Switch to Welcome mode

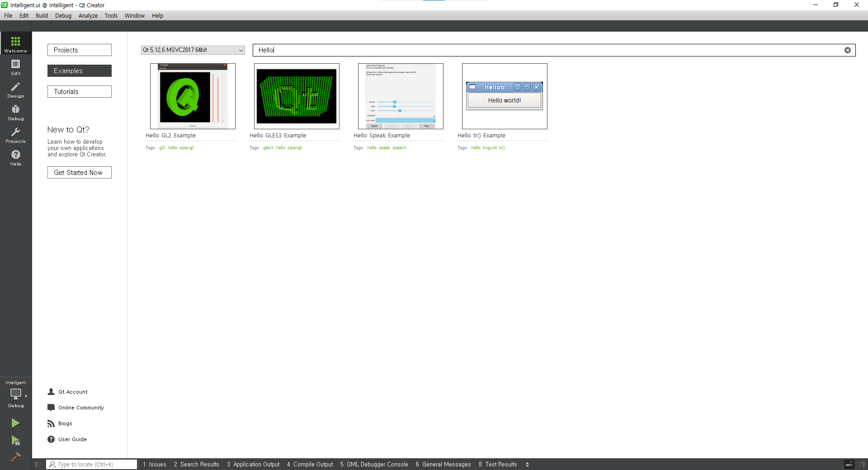click(x=16, y=43)
